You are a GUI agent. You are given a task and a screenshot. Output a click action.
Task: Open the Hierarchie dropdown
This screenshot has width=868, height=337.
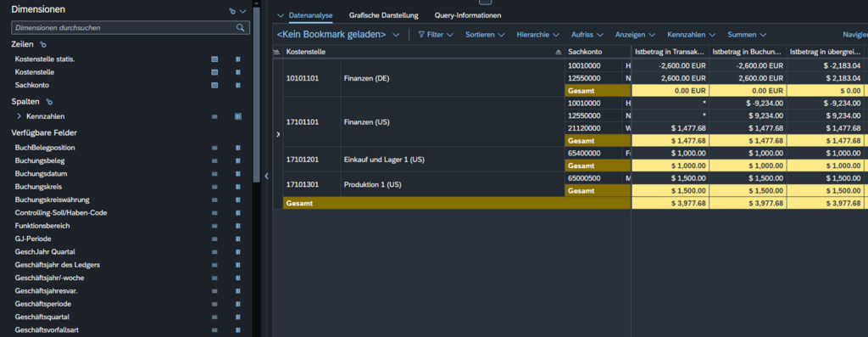[x=537, y=34]
